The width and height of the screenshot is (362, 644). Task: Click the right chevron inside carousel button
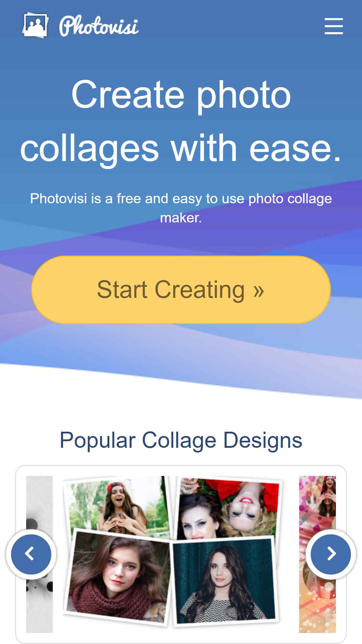coord(332,554)
